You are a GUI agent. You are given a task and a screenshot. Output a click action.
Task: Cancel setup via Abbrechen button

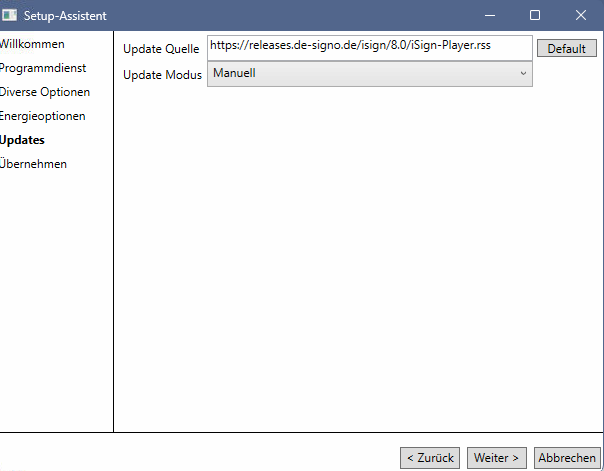tap(567, 458)
